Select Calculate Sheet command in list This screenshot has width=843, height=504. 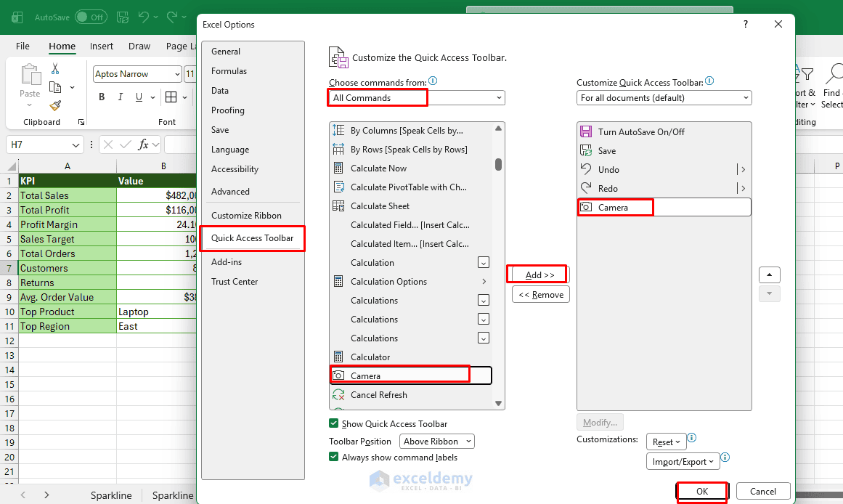[410, 206]
